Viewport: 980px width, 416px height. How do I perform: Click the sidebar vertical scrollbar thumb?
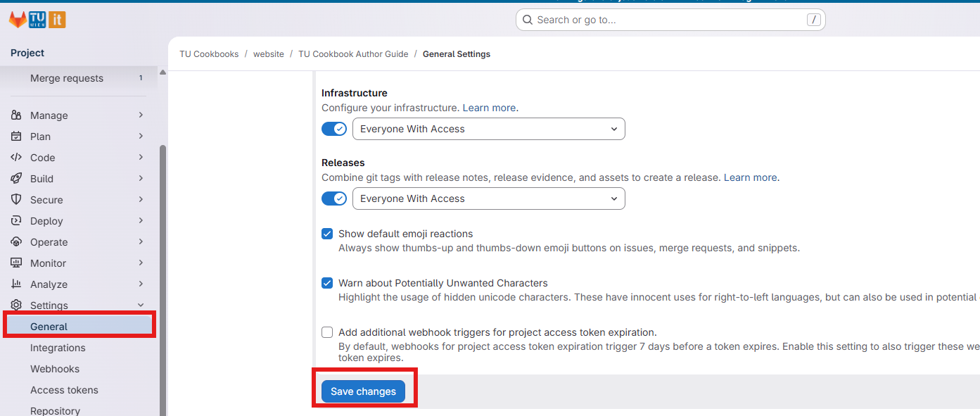[163, 280]
